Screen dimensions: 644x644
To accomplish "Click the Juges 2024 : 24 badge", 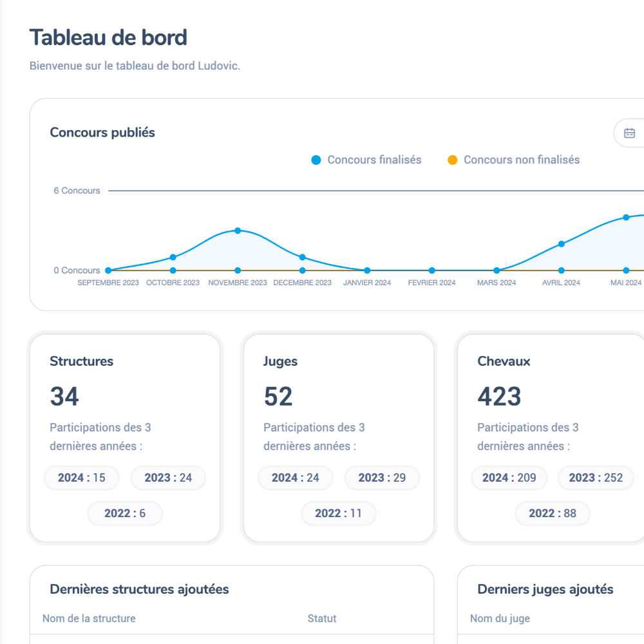I will coord(296,478).
